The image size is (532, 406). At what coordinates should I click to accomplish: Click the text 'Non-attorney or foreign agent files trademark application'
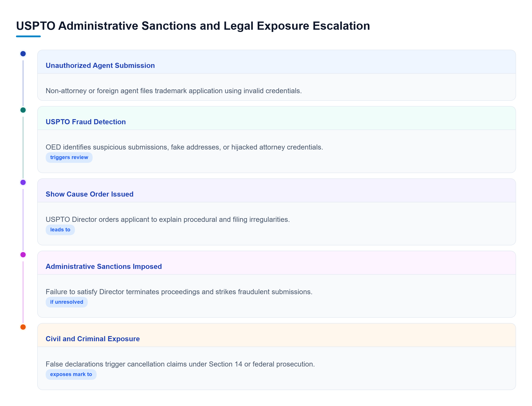coord(134,91)
